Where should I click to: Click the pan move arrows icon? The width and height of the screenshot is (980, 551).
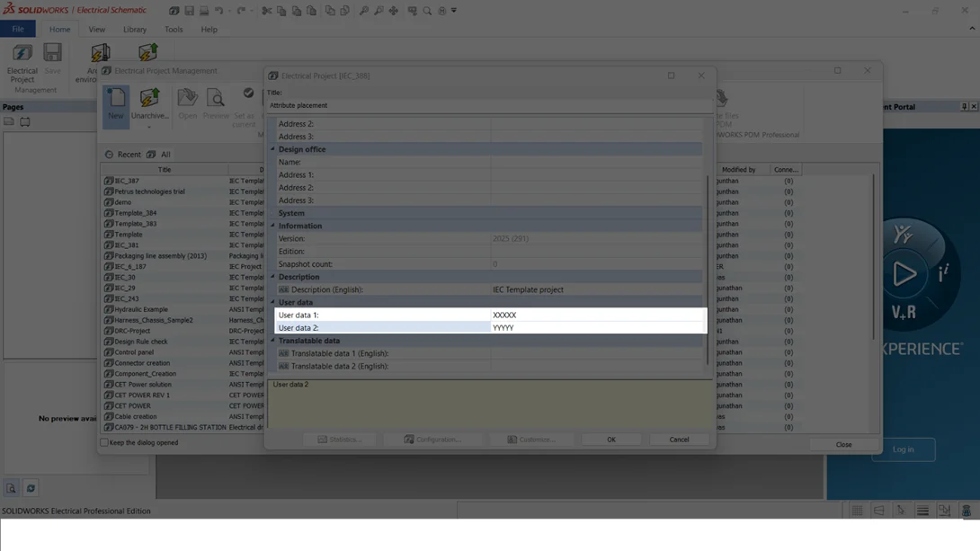pyautogui.click(x=393, y=11)
